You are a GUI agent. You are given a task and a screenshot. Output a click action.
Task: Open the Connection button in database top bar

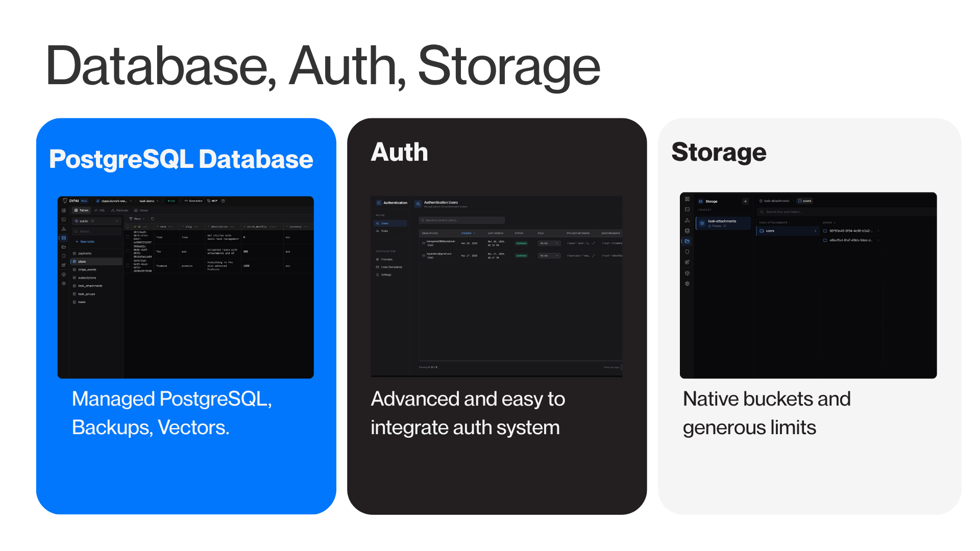pyautogui.click(x=193, y=201)
